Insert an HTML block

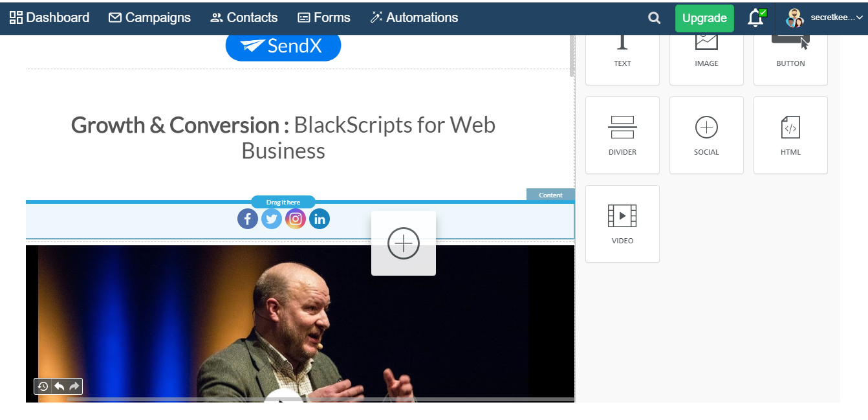[x=790, y=135]
